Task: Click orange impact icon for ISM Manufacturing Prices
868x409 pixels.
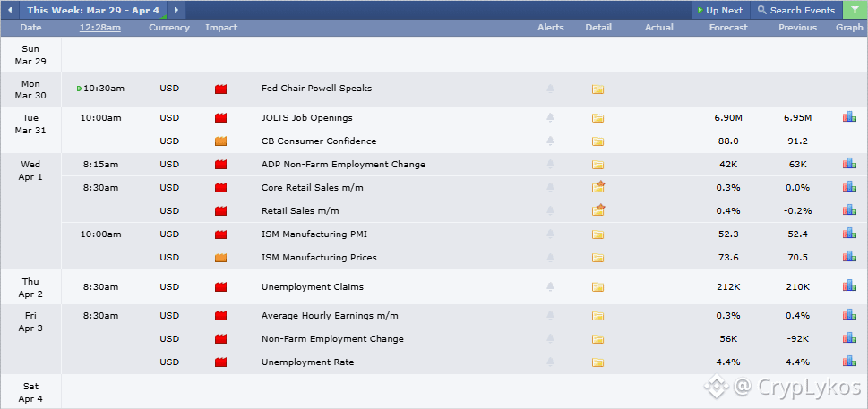Action: (221, 258)
